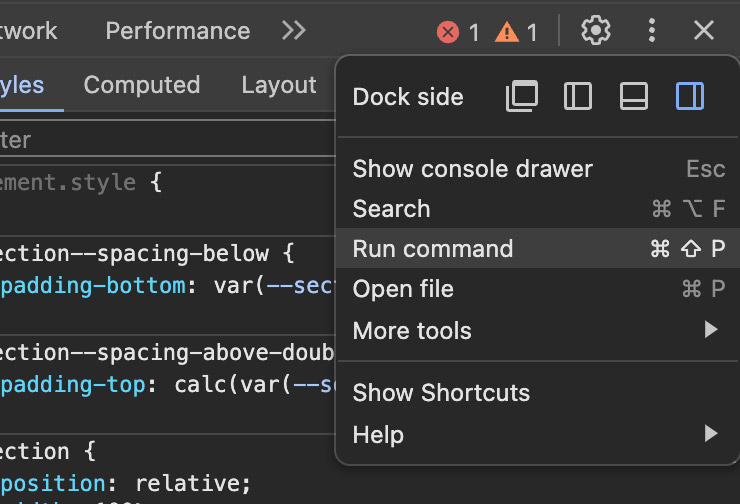Viewport: 740px width, 504px height.
Task: Expand more tabs double-chevron
Action: click(294, 31)
